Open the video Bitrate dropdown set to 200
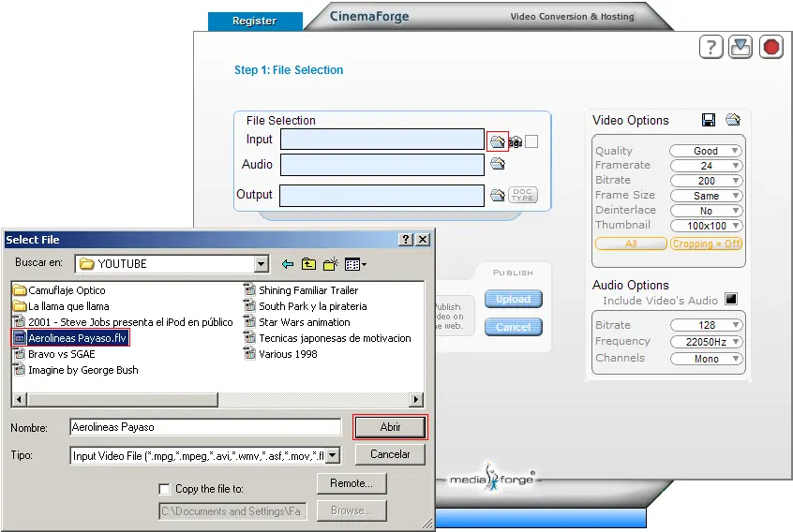The image size is (793, 532). pos(706,181)
